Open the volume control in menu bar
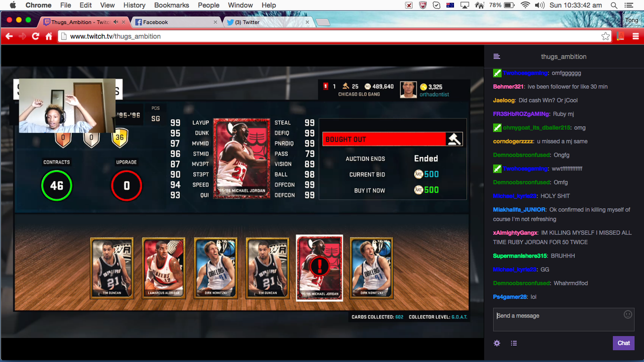Image resolution: width=644 pixels, height=362 pixels. click(x=539, y=5)
